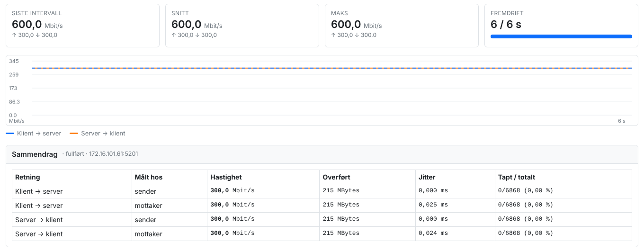
Task: Select the Server → klient sender row
Action: coord(322,220)
